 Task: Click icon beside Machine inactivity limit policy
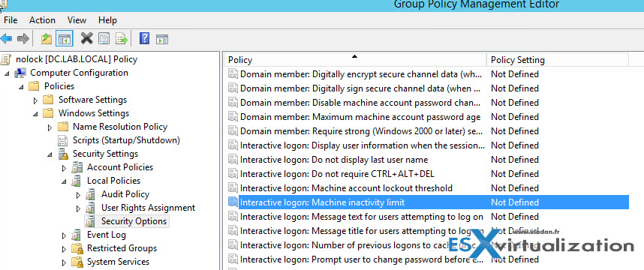(233, 202)
